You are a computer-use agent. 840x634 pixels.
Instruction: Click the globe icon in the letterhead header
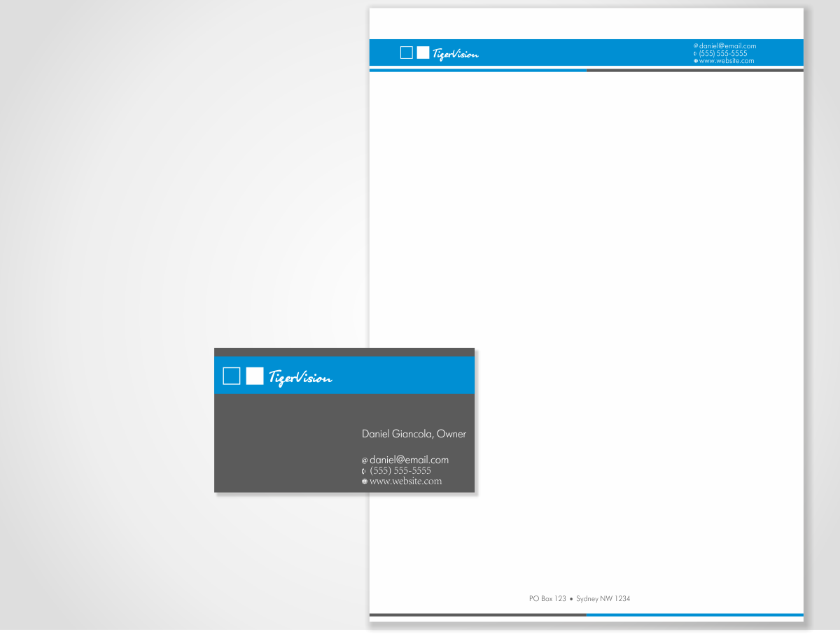point(696,61)
